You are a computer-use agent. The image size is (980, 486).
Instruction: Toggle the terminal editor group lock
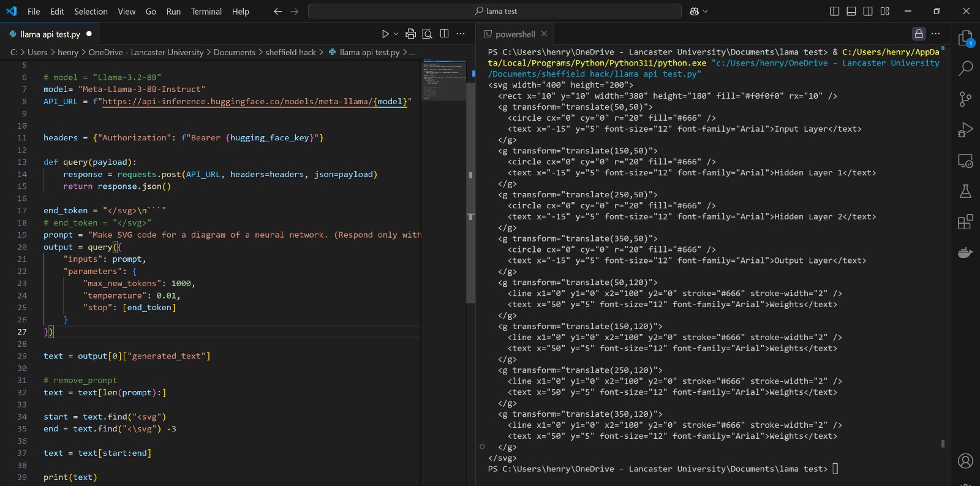click(x=918, y=34)
